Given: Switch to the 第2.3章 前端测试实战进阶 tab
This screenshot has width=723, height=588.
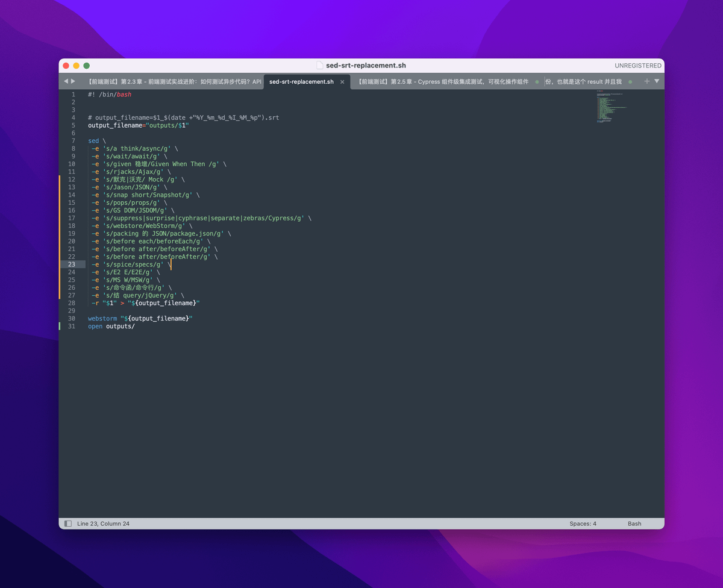Looking at the screenshot, I should click(x=175, y=82).
